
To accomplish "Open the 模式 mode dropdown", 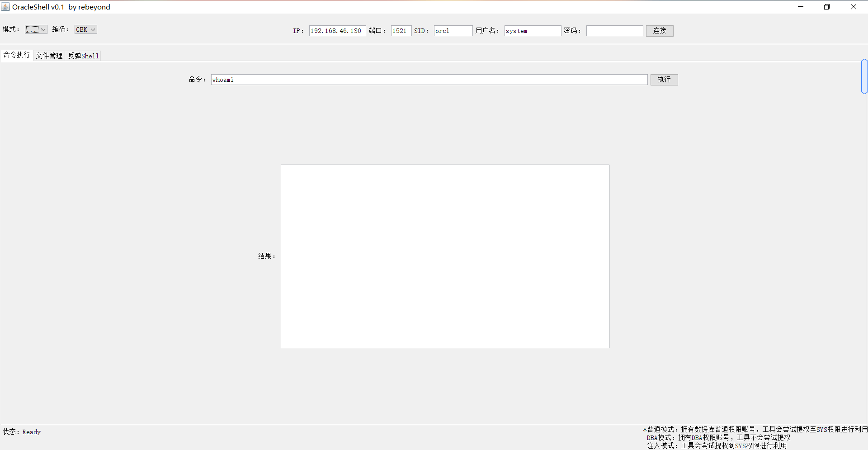I will tap(36, 29).
